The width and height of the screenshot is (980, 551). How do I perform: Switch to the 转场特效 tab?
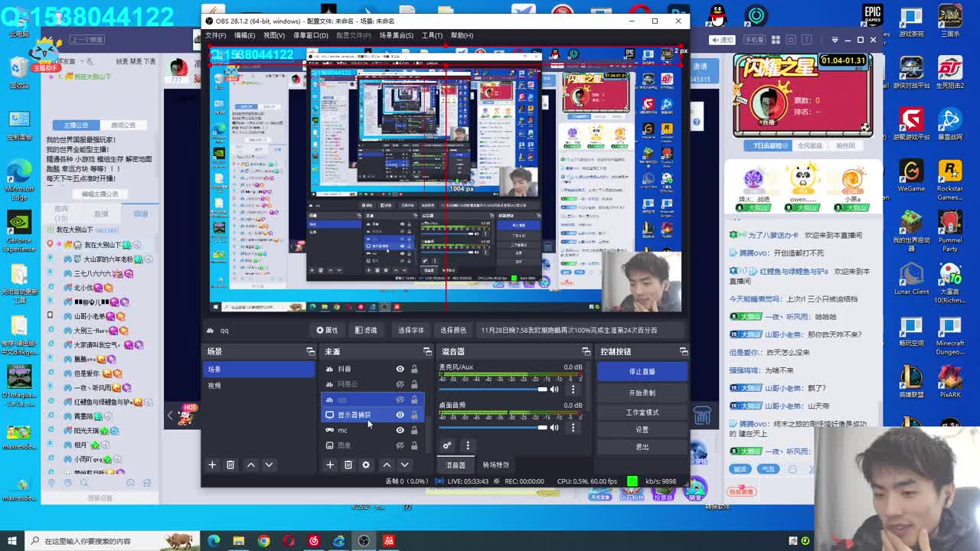[495, 465]
